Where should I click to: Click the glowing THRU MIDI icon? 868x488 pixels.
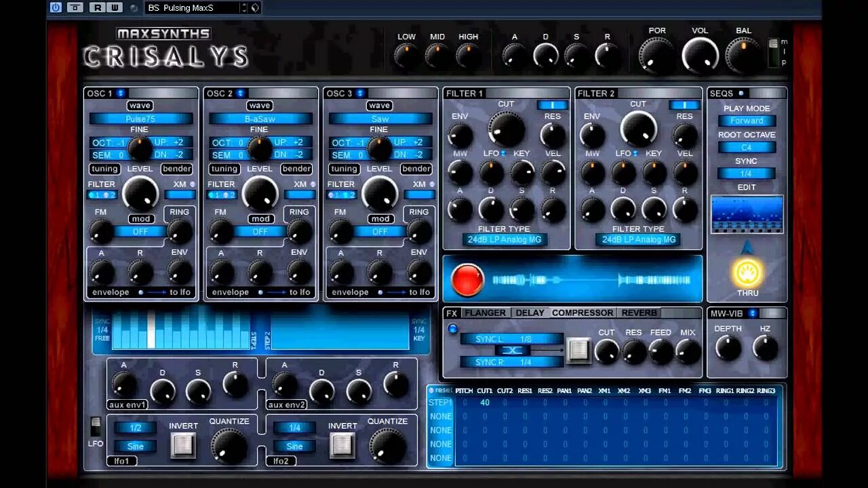pyautogui.click(x=747, y=272)
